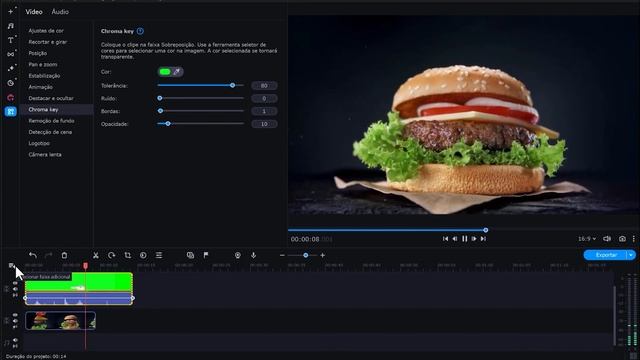Screen dimensions: 640x360
Task: Pause the preview playback
Action: pos(464,239)
